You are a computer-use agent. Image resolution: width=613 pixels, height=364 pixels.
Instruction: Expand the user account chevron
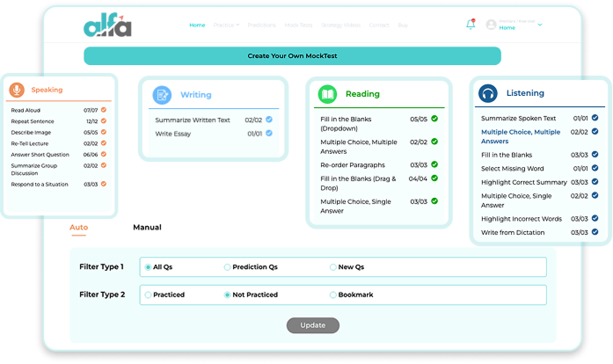click(x=540, y=25)
